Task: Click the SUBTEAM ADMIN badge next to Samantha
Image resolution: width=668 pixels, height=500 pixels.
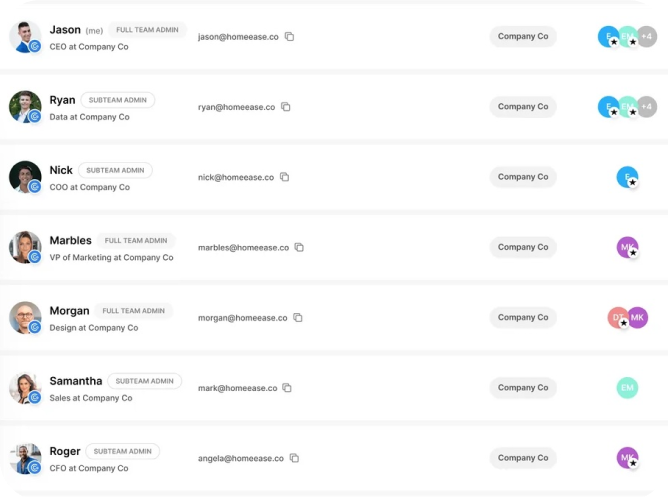Action: [144, 381]
